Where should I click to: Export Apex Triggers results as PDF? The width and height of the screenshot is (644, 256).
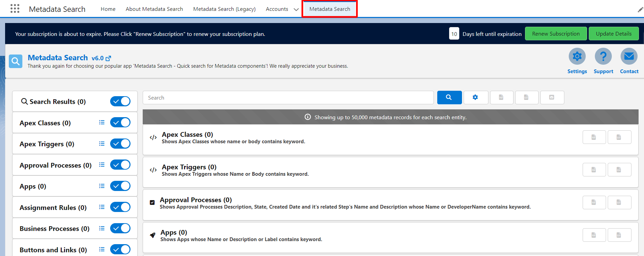coord(594,170)
